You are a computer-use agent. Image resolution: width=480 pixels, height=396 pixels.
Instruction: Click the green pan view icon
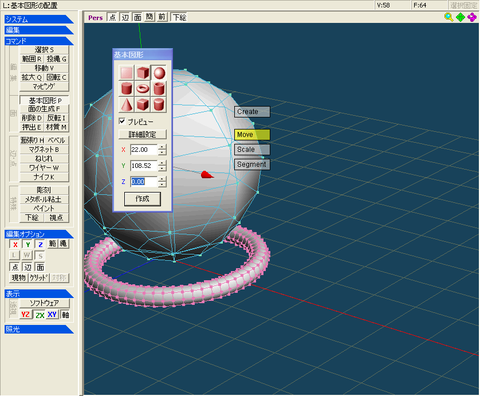tap(460, 17)
